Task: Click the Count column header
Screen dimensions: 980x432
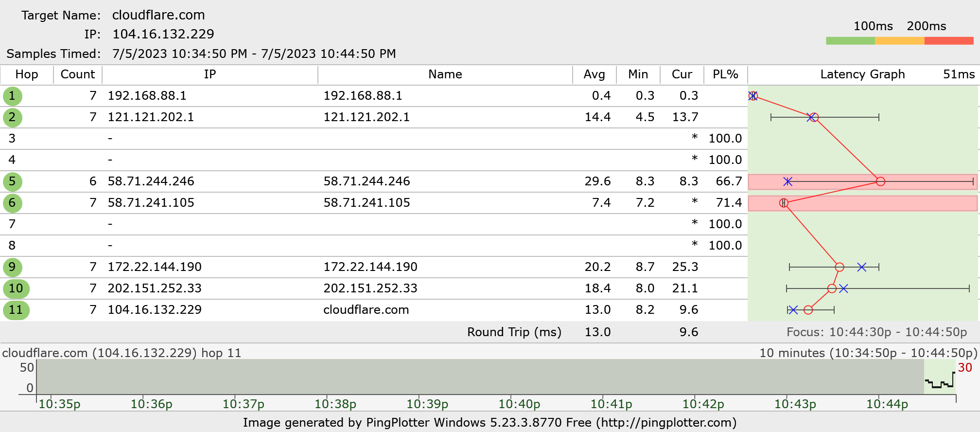Action: [x=78, y=74]
